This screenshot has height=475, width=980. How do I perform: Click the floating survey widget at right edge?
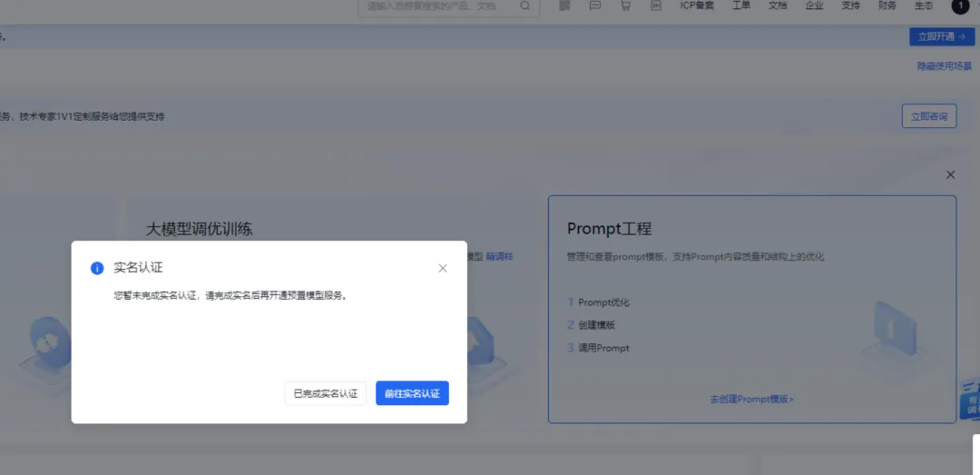point(970,401)
